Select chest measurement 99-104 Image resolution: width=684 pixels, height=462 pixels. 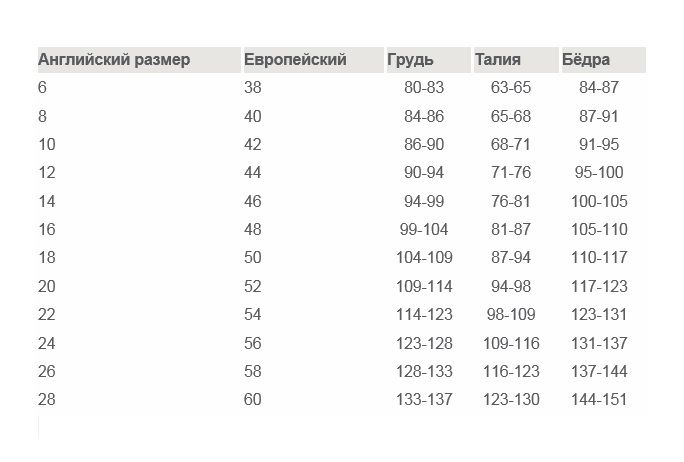coord(423,229)
